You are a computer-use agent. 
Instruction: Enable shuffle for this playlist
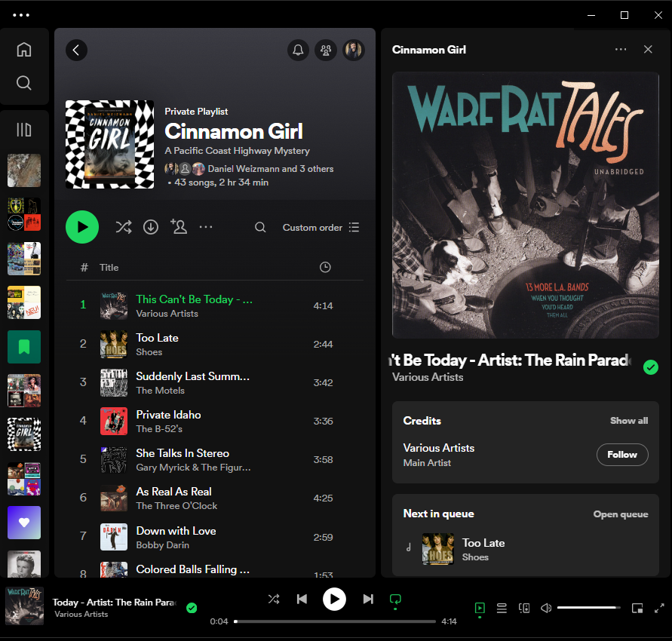tap(124, 227)
